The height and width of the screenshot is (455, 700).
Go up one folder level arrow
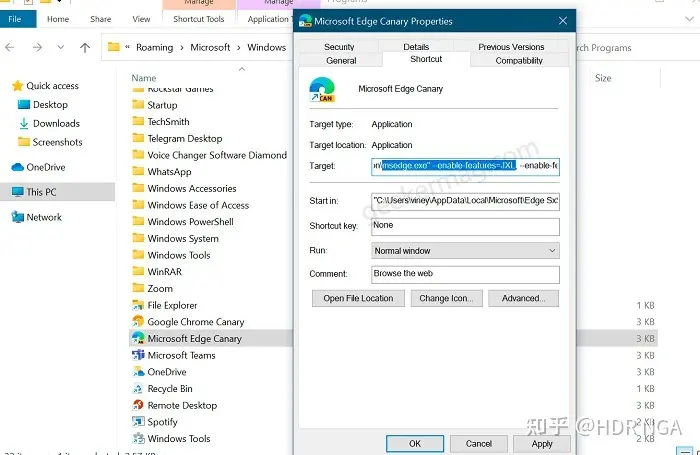tap(85, 47)
